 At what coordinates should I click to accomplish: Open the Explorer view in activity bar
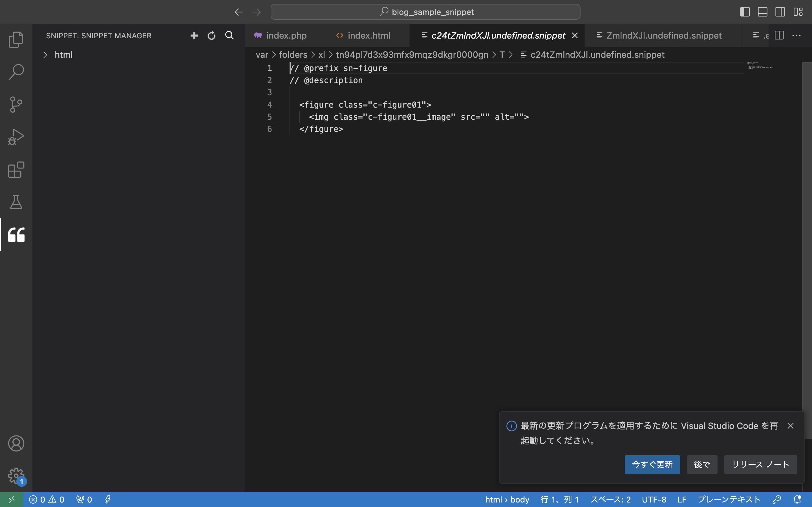(16, 39)
